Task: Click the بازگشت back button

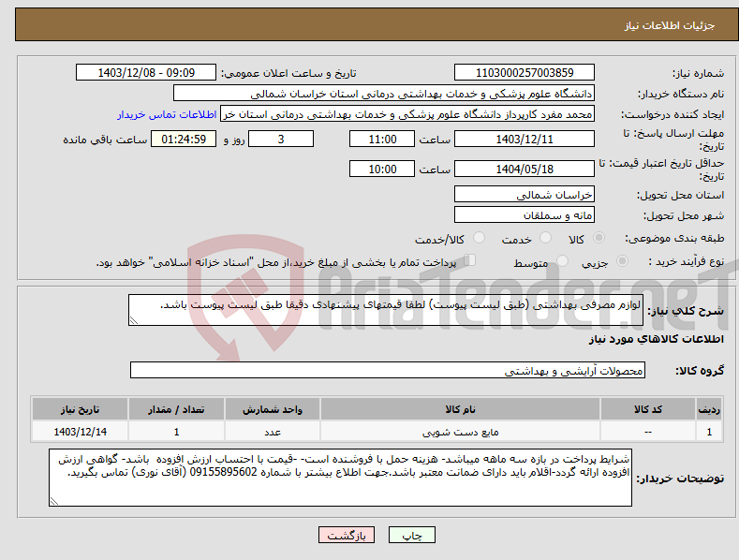Action: coord(347,535)
